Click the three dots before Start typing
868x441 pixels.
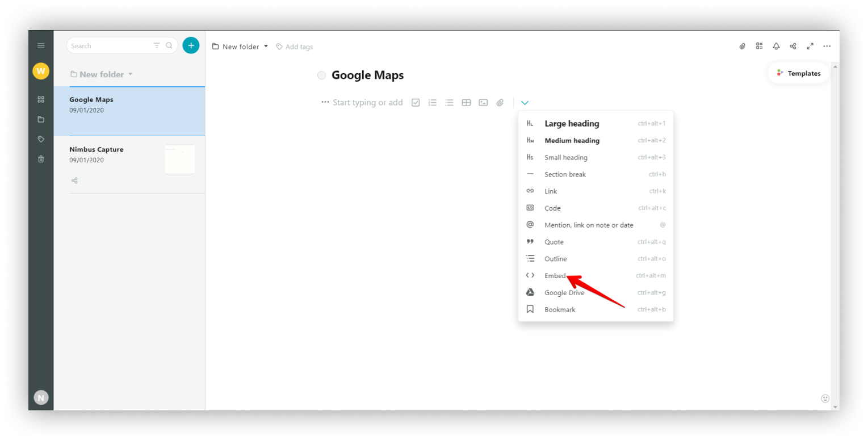[x=325, y=102]
